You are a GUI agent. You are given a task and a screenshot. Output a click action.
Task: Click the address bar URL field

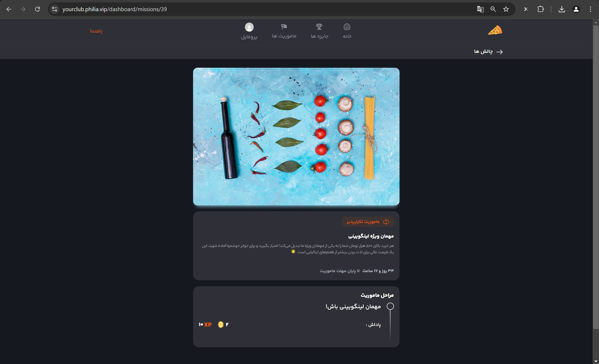(x=266, y=9)
